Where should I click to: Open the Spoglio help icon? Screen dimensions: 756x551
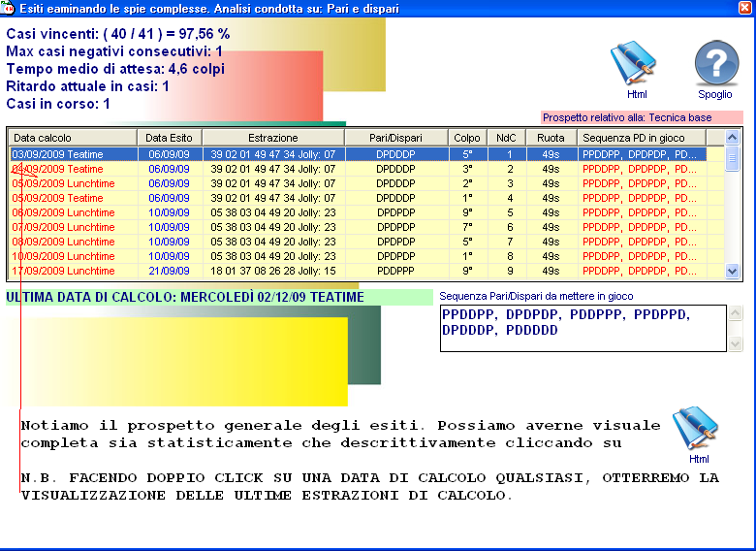tap(716, 63)
